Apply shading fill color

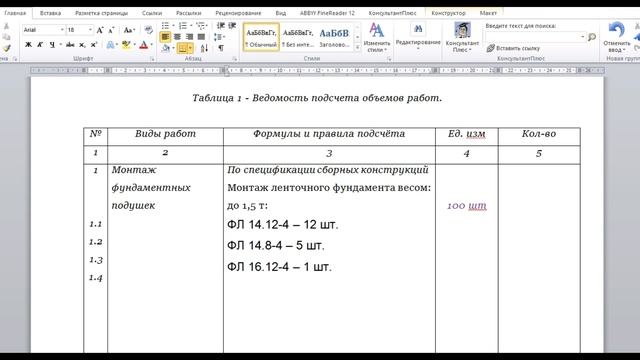165,48
